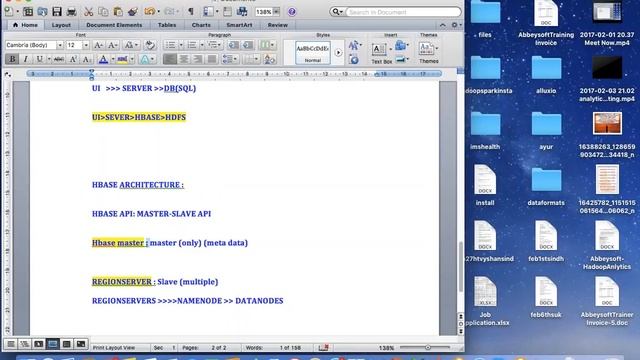Click the Undo arrow icon
The image size is (640, 360).
149,11
